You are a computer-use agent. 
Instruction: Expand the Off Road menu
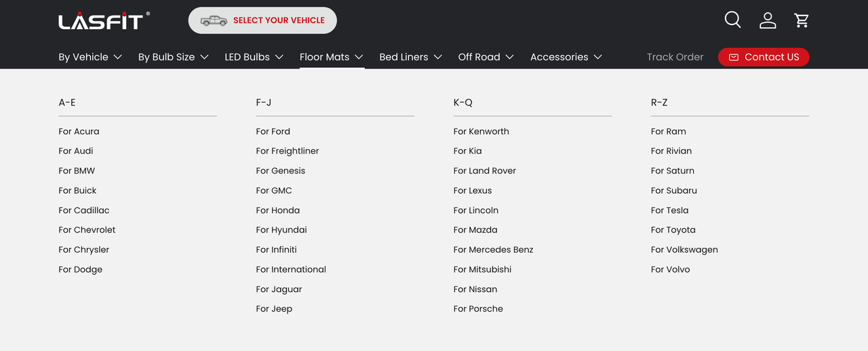[x=486, y=57]
